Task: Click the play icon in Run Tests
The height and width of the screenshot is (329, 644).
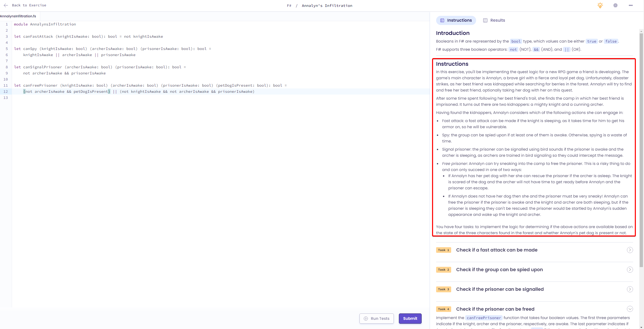Action: (366, 319)
